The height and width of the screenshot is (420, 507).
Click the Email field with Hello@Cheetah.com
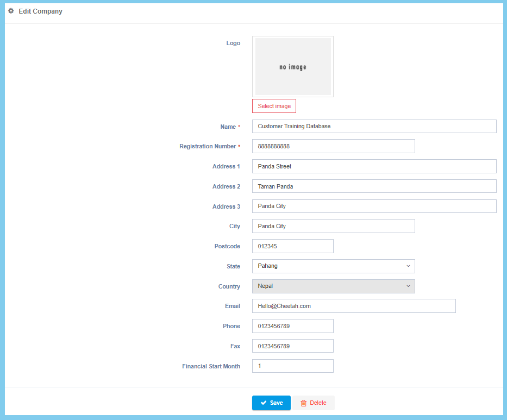coord(353,306)
